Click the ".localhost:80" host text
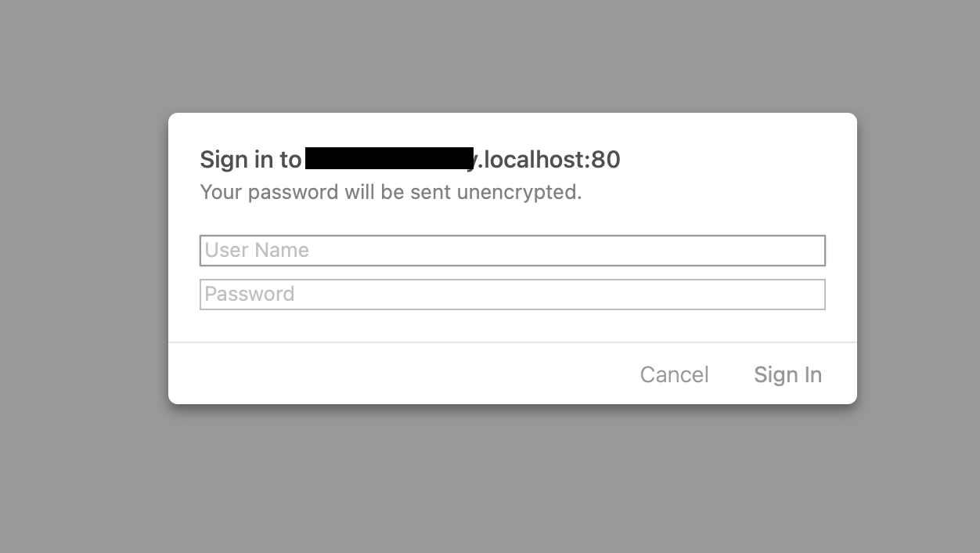Image resolution: width=980 pixels, height=553 pixels. pyautogui.click(x=549, y=160)
